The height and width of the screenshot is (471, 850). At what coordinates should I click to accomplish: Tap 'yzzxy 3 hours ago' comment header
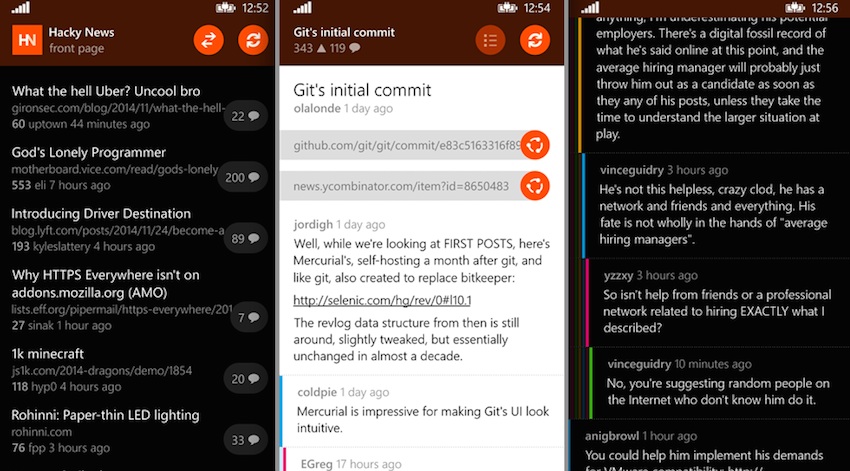tap(651, 275)
